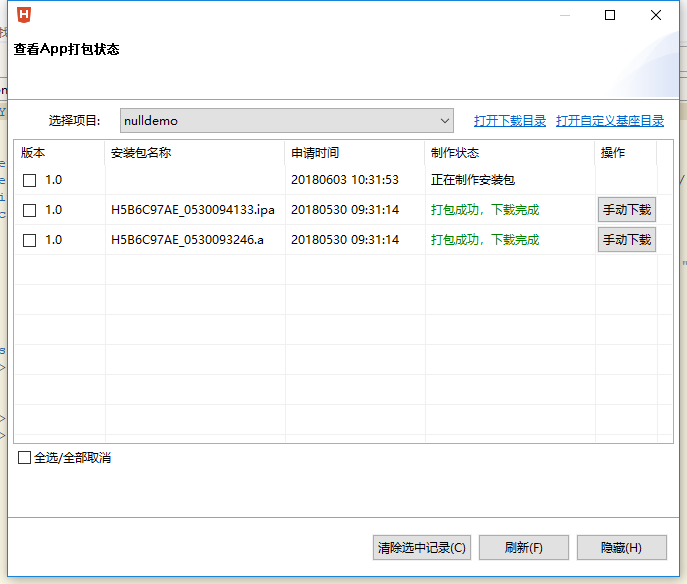Minimize the packaging status dialog
The image size is (687, 584).
564,15
